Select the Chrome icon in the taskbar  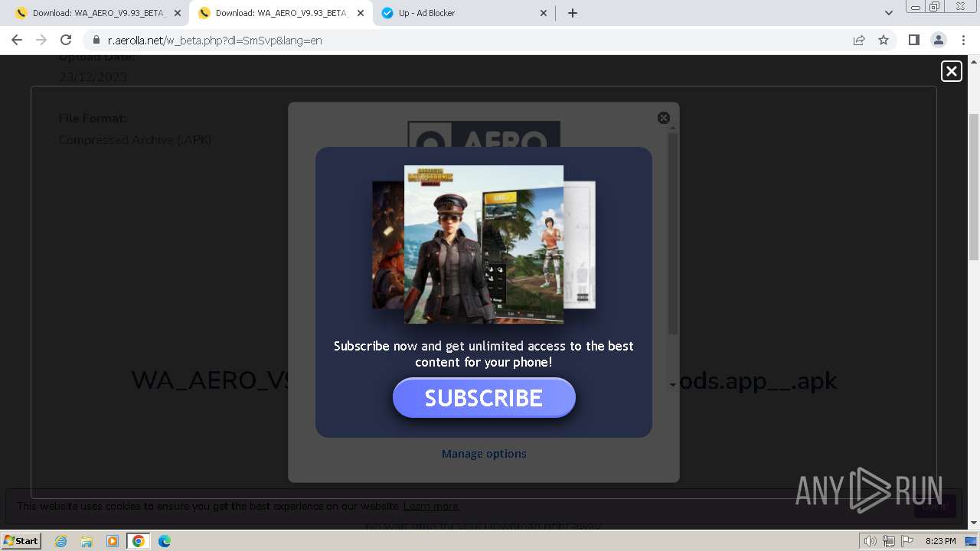139,541
